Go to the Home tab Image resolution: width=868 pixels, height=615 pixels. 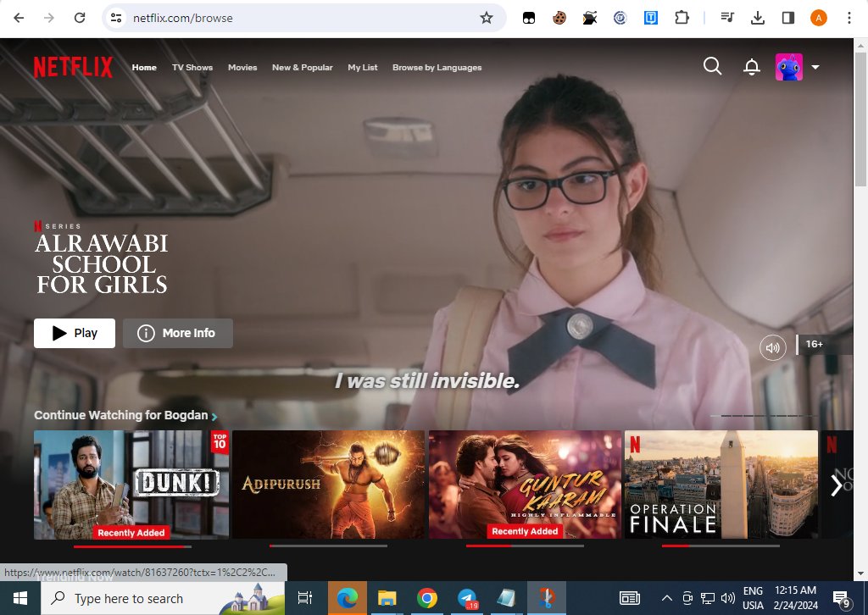pos(144,68)
